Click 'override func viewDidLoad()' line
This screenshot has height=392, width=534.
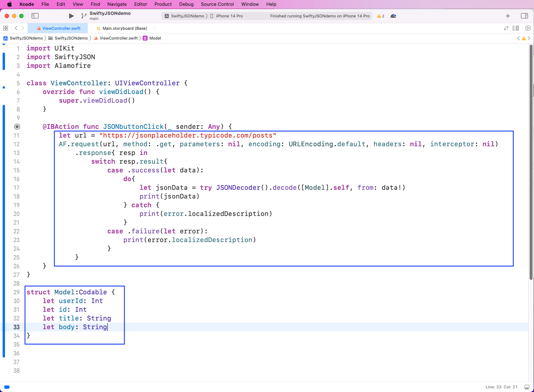click(101, 92)
